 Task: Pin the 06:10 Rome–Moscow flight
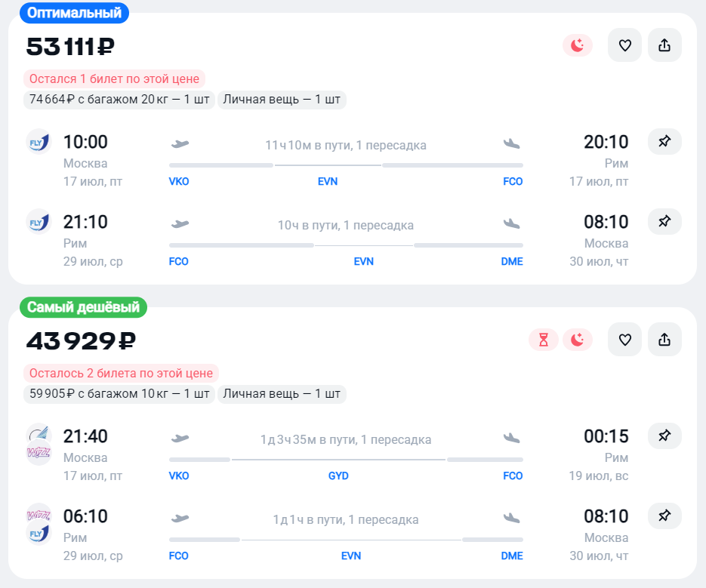click(x=664, y=516)
